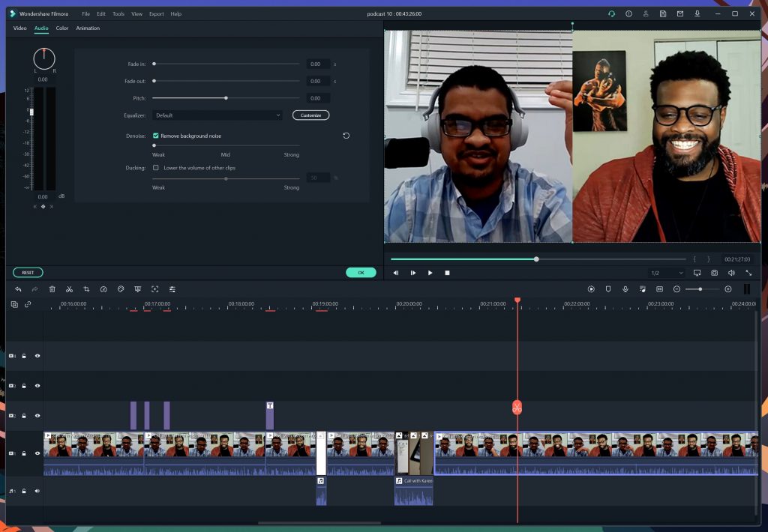Select the Crop tool icon
The height and width of the screenshot is (532, 768).
point(86,289)
